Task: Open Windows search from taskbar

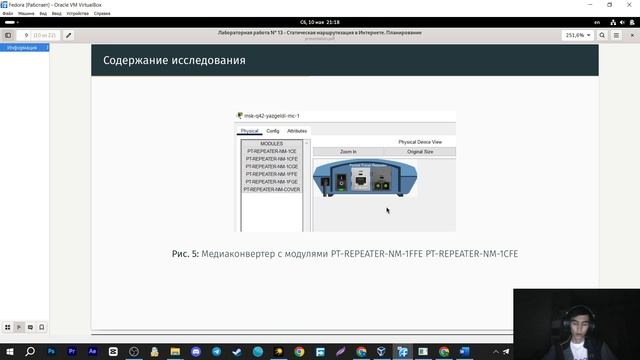Action: 30,352
